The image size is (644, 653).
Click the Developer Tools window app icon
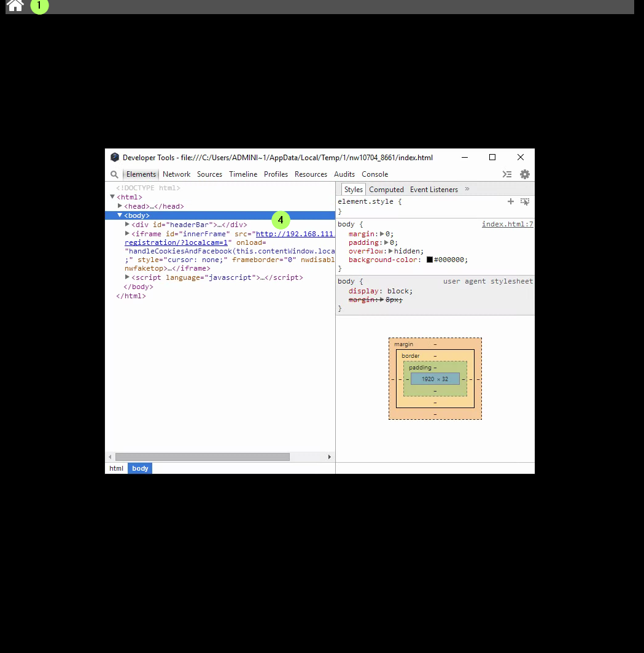(x=115, y=157)
